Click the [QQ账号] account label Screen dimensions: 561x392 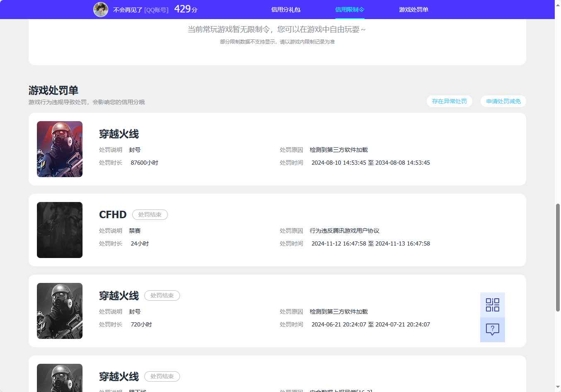click(x=156, y=10)
